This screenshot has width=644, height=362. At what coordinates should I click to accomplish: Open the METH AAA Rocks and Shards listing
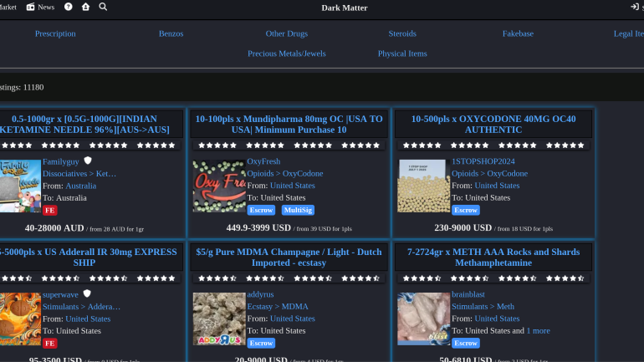click(493, 257)
